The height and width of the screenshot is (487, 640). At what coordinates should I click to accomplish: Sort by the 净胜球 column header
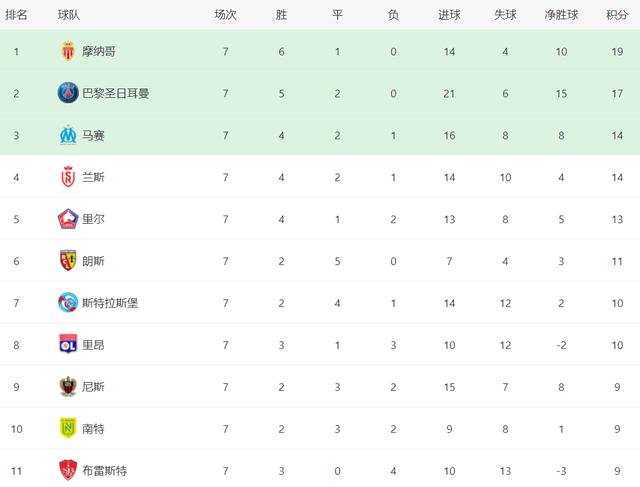tap(562, 15)
